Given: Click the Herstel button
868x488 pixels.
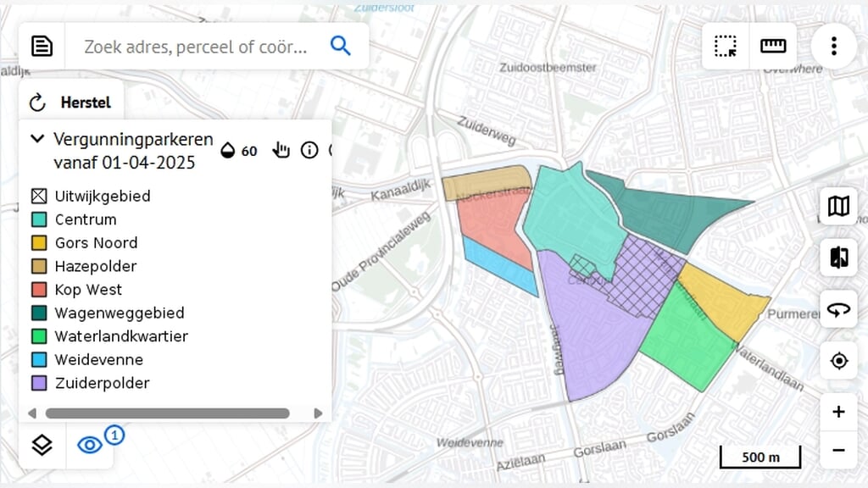Looking at the screenshot, I should tap(71, 102).
